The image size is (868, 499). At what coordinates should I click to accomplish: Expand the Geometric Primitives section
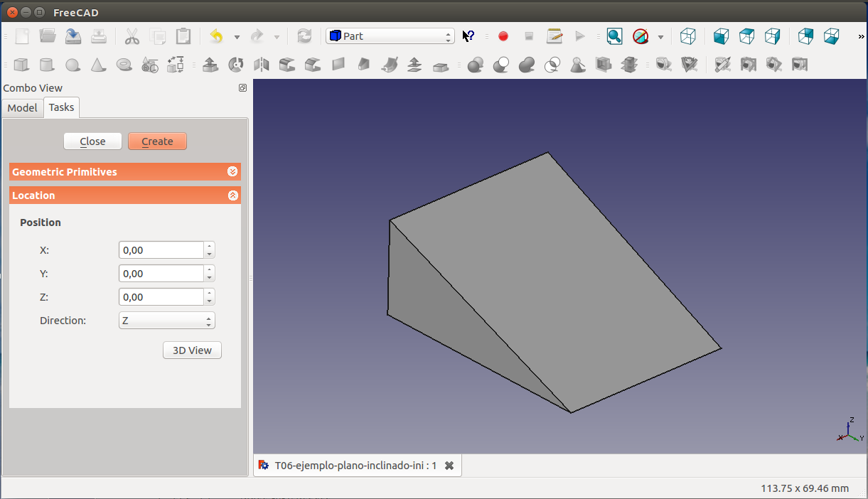click(232, 172)
